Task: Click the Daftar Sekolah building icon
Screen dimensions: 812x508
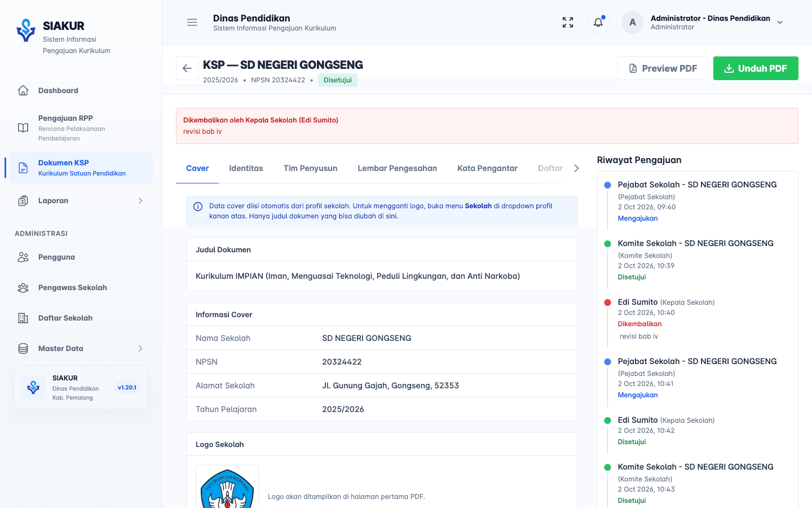Action: 23,318
